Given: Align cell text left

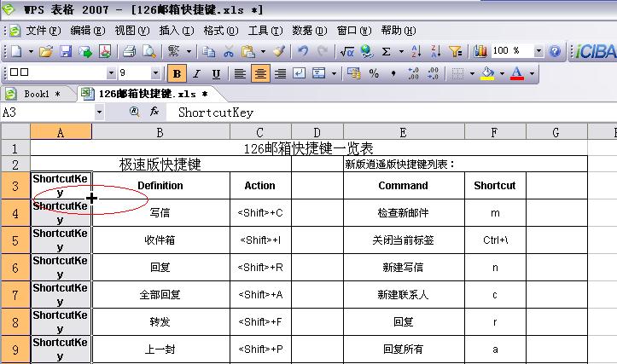Looking at the screenshot, I should tap(240, 73).
